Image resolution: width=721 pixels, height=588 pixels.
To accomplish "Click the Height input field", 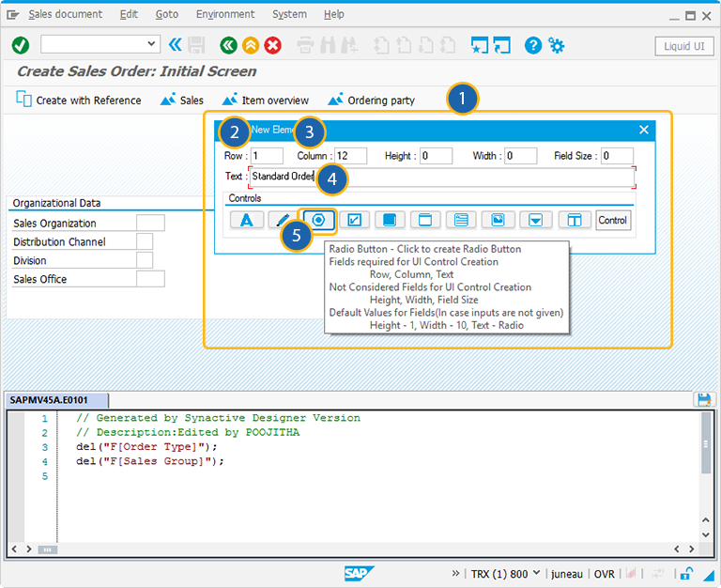I will click(436, 156).
